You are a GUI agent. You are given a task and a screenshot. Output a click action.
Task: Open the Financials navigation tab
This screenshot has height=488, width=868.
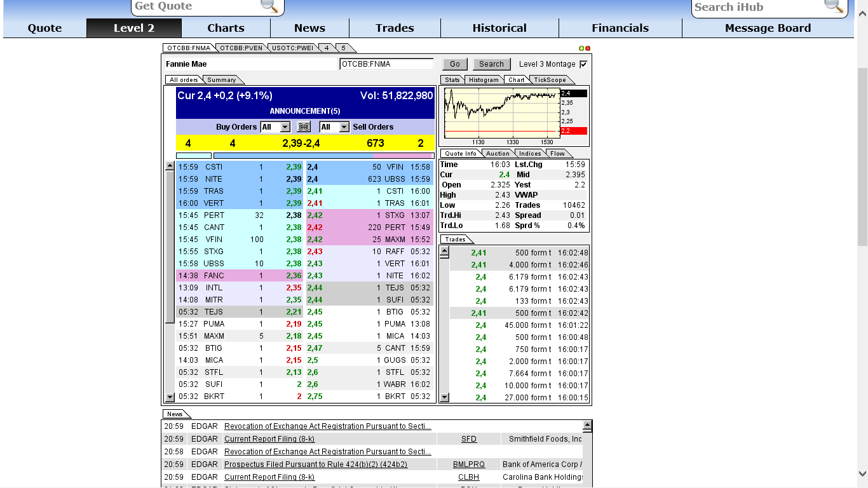click(x=620, y=28)
